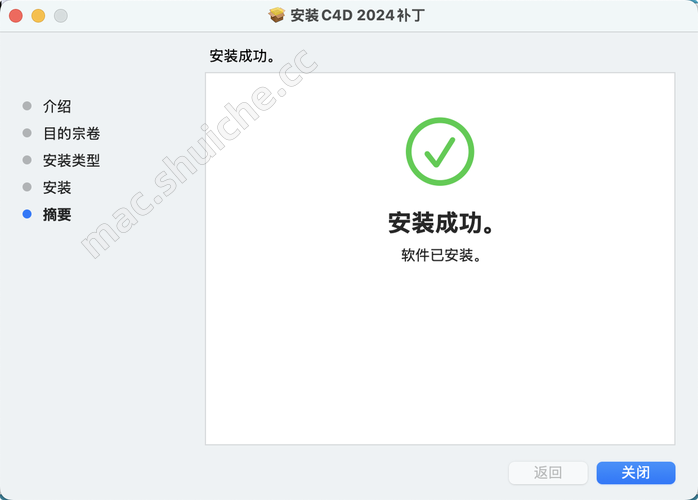Click the 软件已安装。 message text
698x500 pixels.
click(x=441, y=255)
